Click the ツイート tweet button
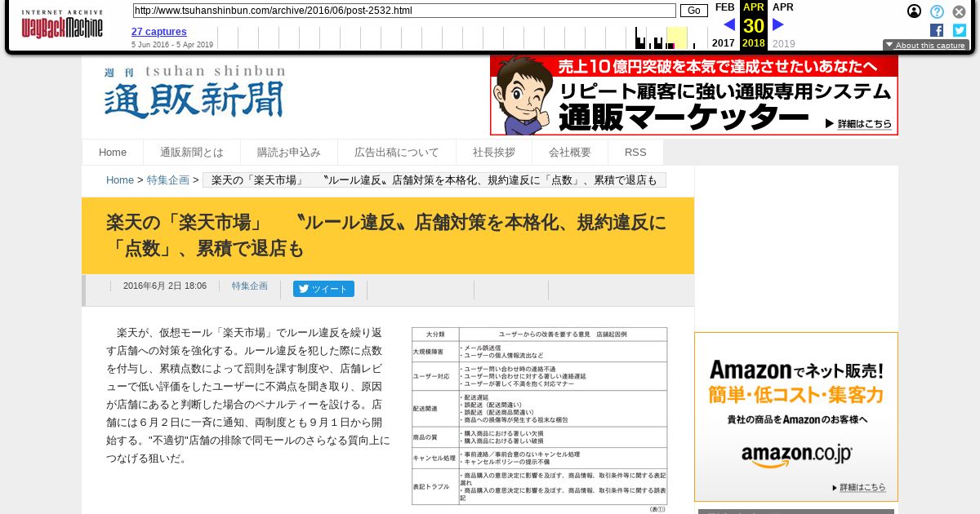The width and height of the screenshot is (980, 514). 323,289
